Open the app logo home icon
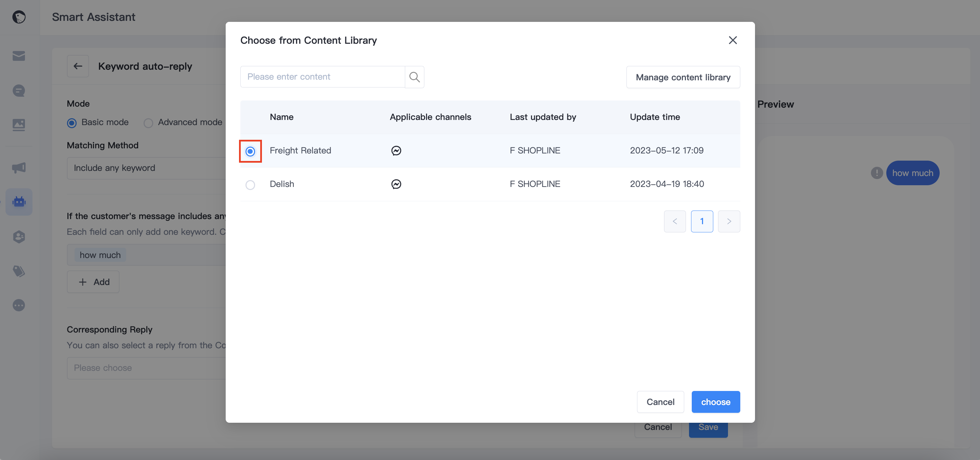The image size is (980, 460). (19, 17)
